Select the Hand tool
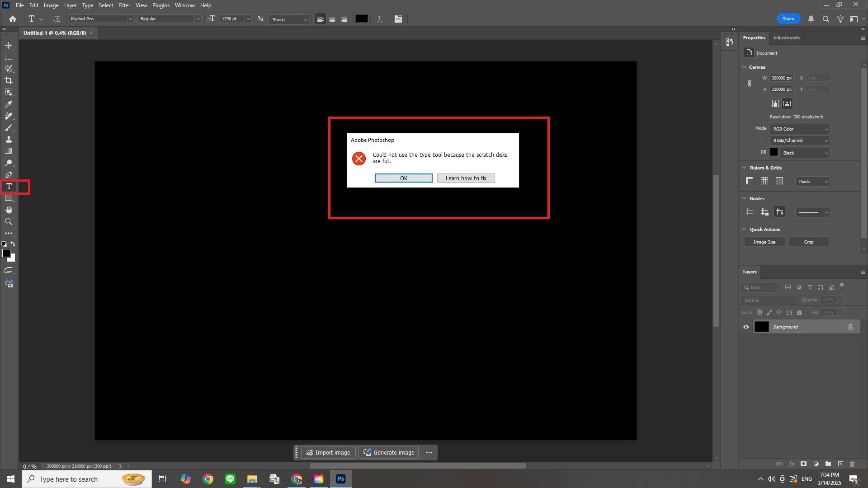This screenshot has height=488, width=868. click(x=9, y=210)
